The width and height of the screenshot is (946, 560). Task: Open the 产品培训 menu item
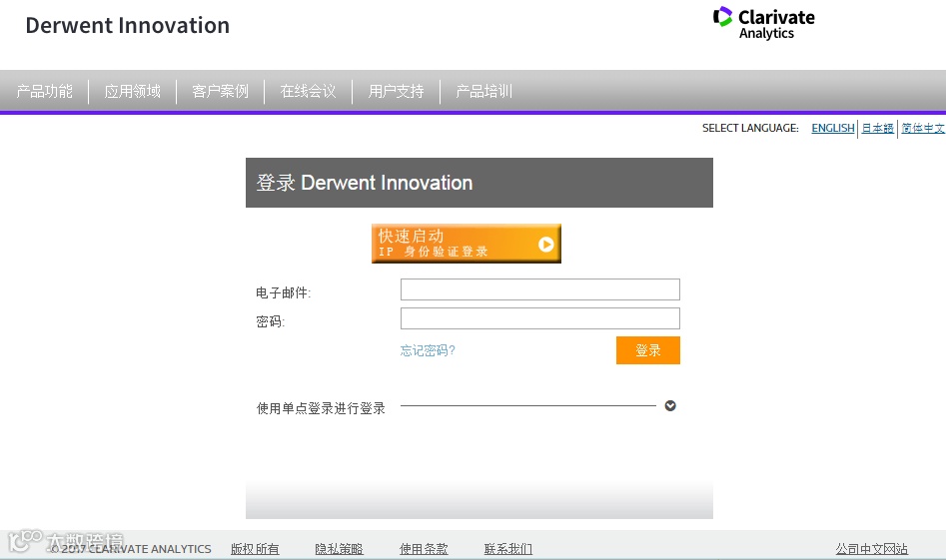483,91
